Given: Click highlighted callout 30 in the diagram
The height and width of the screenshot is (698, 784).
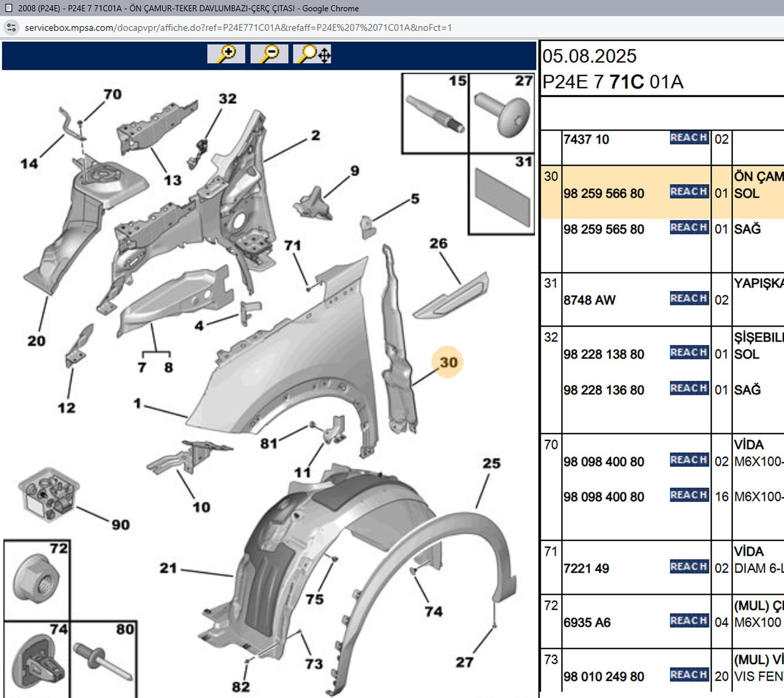Looking at the screenshot, I should pos(448,362).
